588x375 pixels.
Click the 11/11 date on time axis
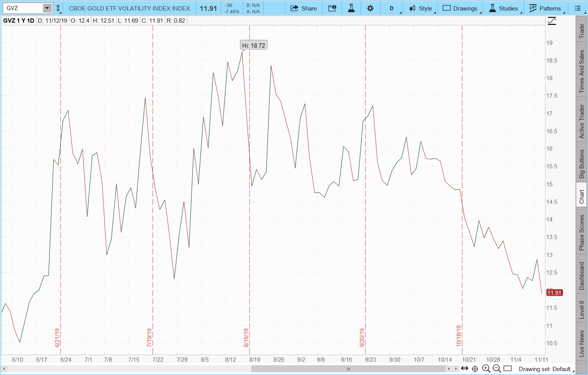541,359
